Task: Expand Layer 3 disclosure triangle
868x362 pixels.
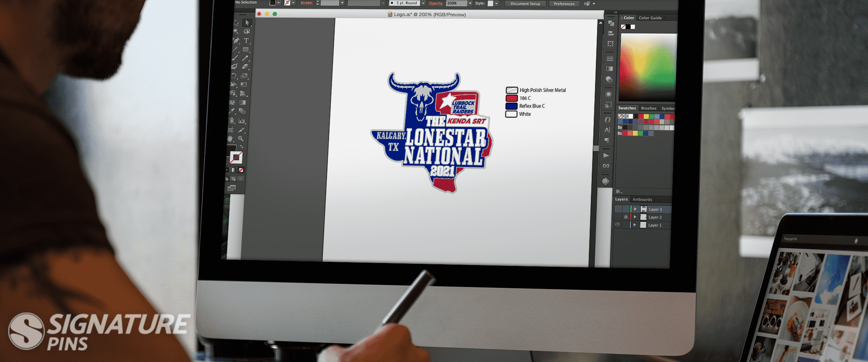Action: [635, 209]
